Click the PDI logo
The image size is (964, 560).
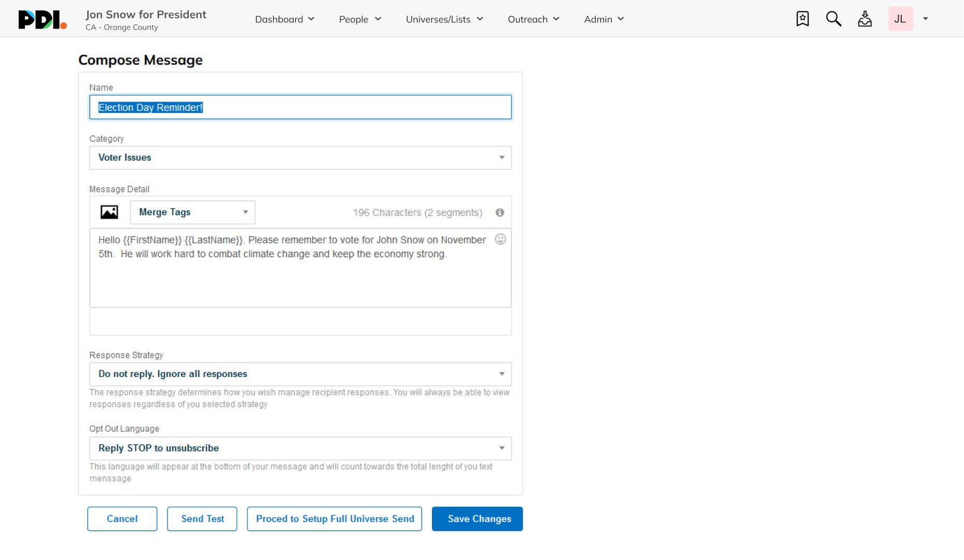point(43,20)
